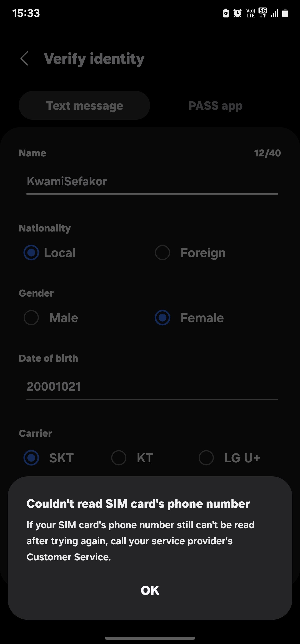Tap the VoLTE status icon
Screen dimensions: 300x644
[250, 13]
